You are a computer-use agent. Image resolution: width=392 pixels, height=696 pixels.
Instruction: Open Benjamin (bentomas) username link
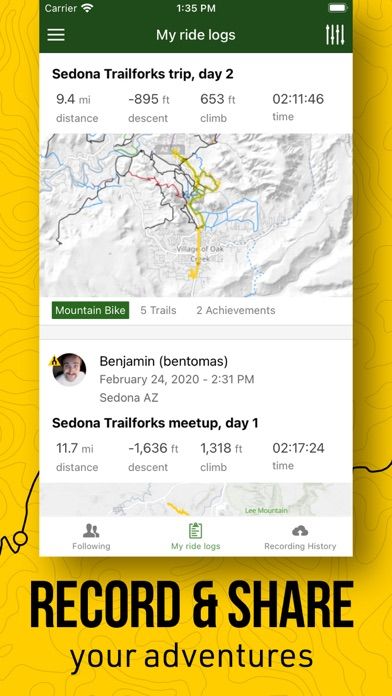(x=163, y=361)
